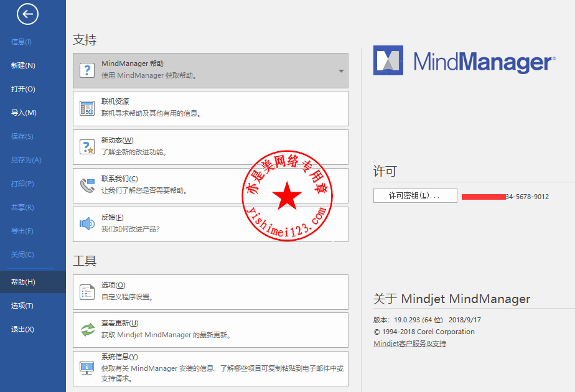This screenshot has height=392, width=575.
Task: Click the description 了解全新的改进功能。
Action: (x=134, y=152)
